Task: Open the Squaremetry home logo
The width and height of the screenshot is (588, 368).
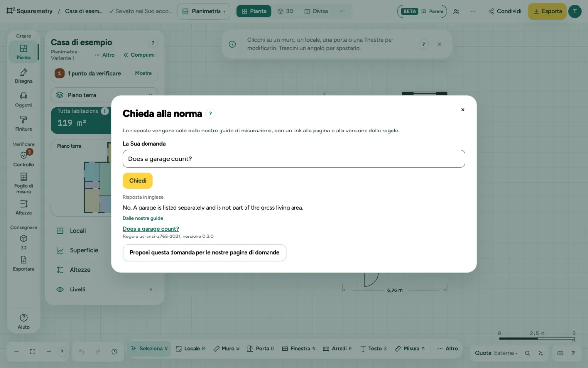Action: point(29,11)
